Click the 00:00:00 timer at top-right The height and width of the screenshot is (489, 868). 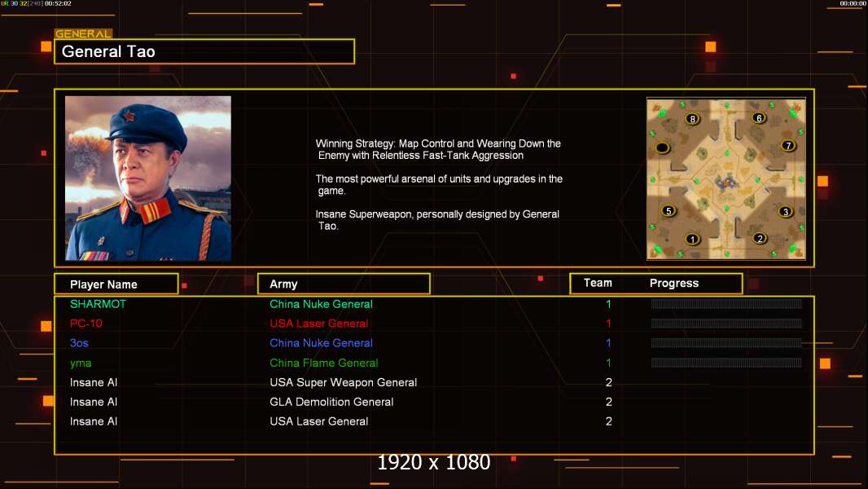[853, 3]
